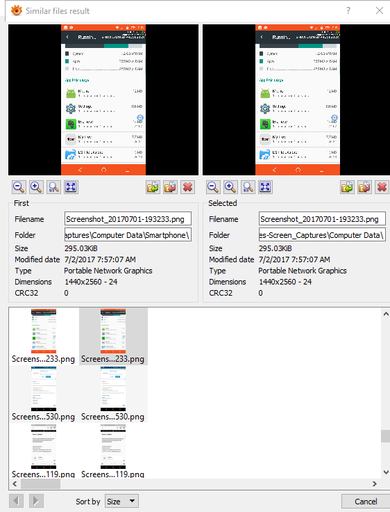Select highlighted second Screens...233.png thumbnail

coord(113,336)
